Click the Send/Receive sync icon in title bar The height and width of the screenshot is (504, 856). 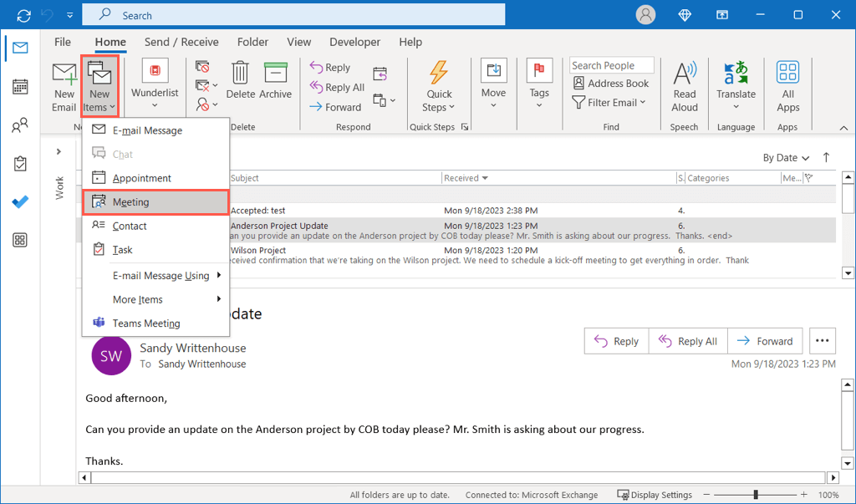(23, 15)
